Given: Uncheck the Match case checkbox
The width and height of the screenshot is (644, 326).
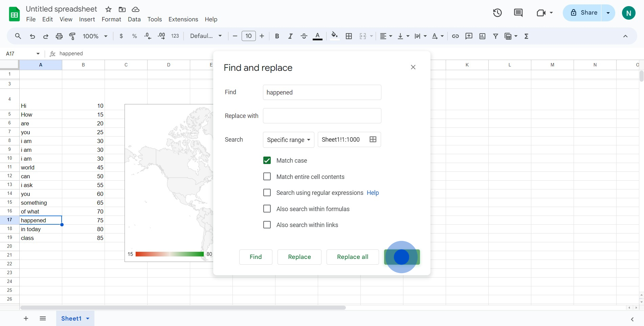Looking at the screenshot, I should [x=267, y=161].
